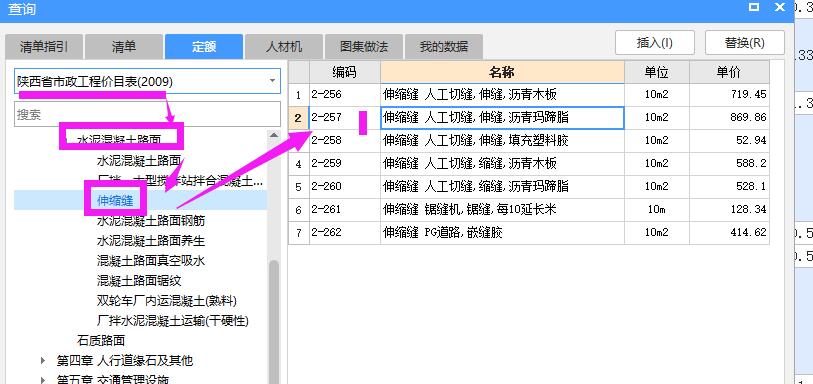This screenshot has height=384, width=813.
Task: Click 伸缩缝 人工切缝,伸缝,沥青玛蹄脂 name cell
Action: point(502,118)
